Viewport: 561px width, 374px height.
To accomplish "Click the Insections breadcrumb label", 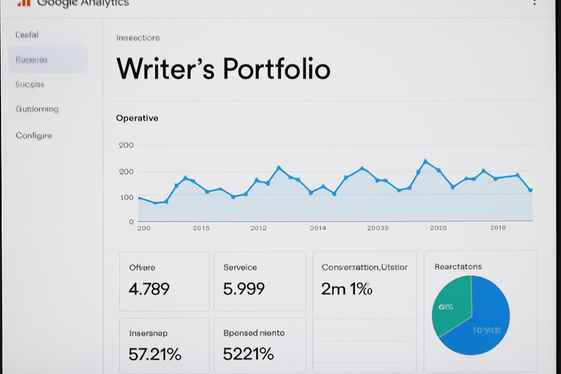I will pos(138,38).
